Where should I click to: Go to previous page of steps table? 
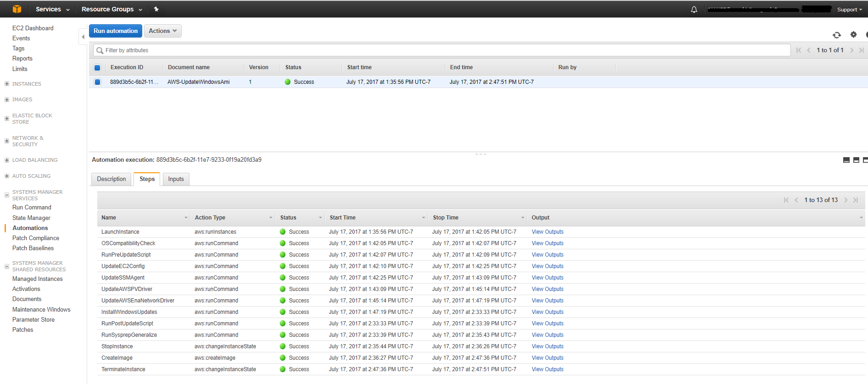pos(796,200)
